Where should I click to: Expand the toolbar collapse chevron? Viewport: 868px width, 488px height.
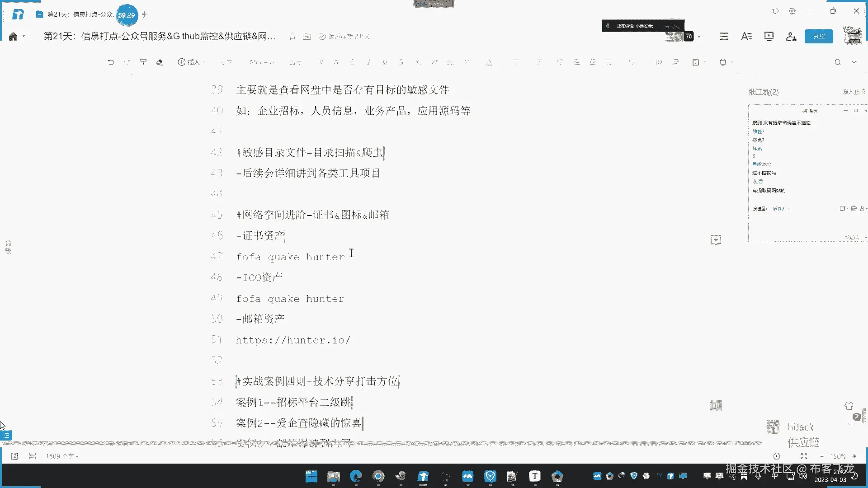pyautogui.click(x=854, y=62)
